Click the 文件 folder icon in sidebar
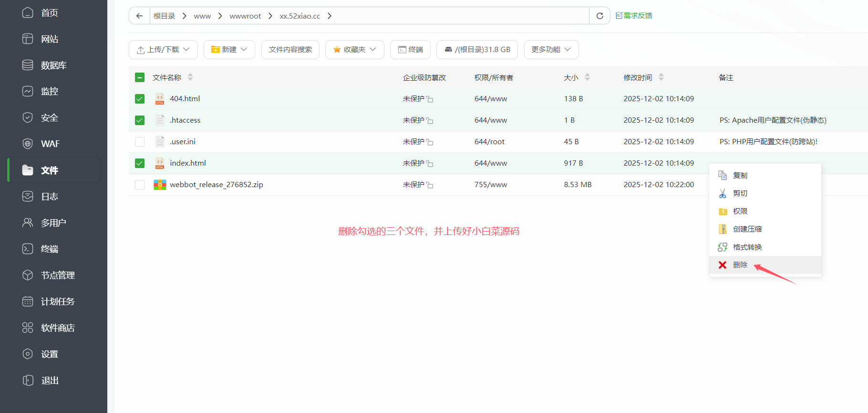Screen dimensions: 868x413 pos(28,170)
